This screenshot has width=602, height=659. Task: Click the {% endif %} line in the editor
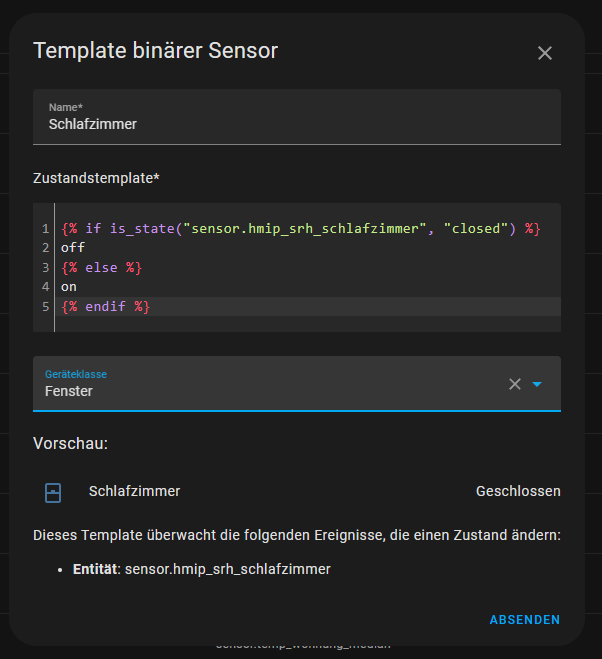105,307
